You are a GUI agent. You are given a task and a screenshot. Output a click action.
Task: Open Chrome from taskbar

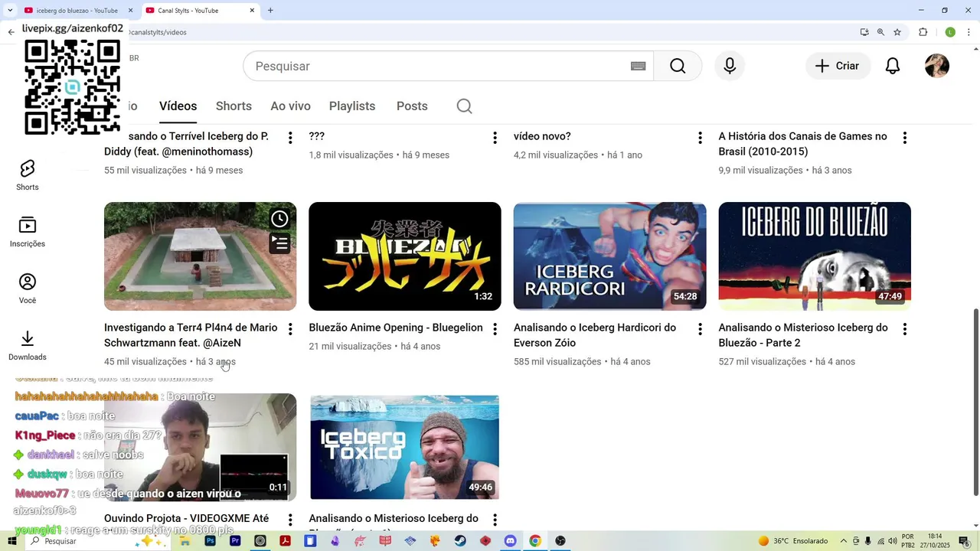pyautogui.click(x=535, y=541)
